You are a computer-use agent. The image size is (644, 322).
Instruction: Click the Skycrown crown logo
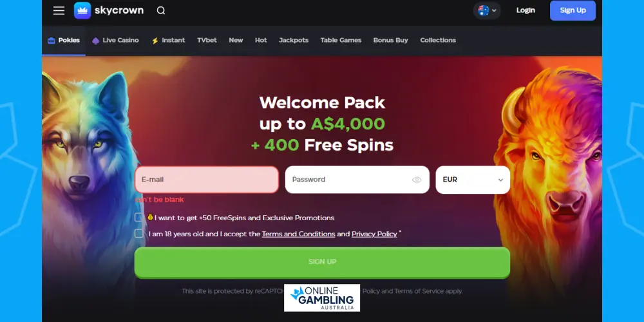82,11
